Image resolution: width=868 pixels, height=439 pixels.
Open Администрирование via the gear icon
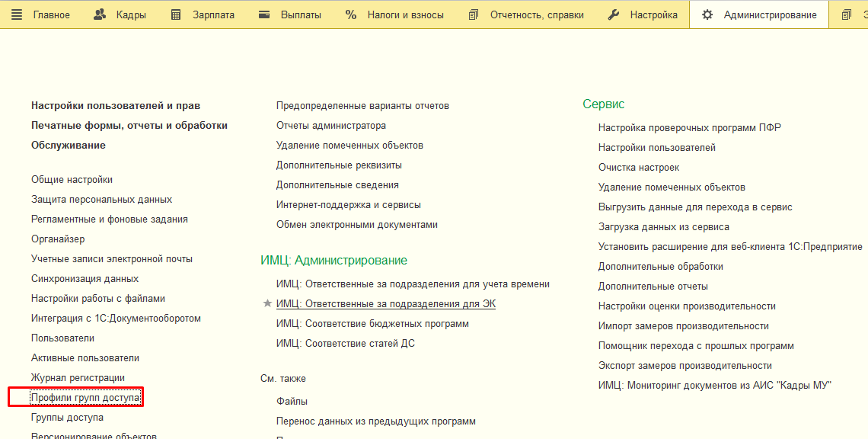click(x=707, y=13)
